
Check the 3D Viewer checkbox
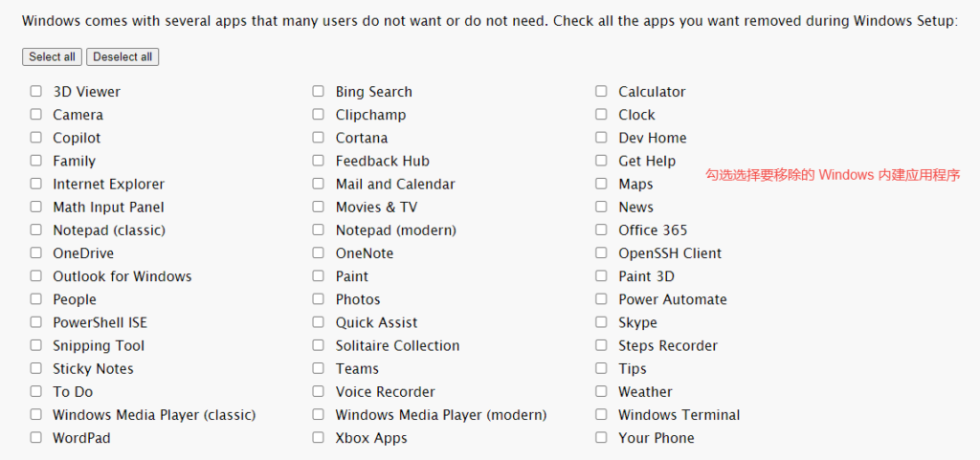pos(35,92)
